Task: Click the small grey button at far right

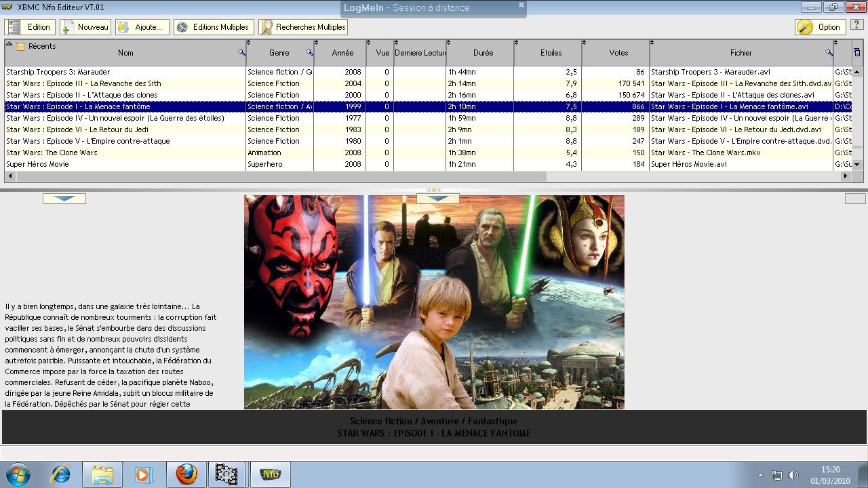Action: point(855,199)
